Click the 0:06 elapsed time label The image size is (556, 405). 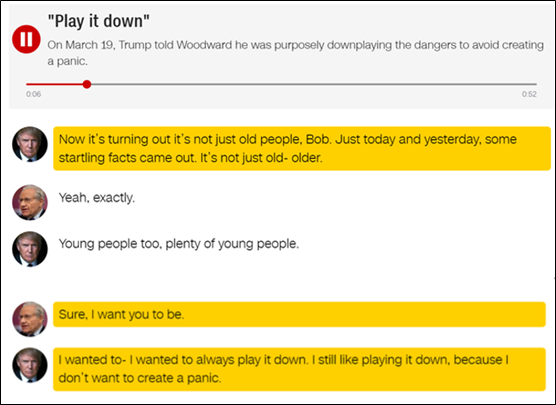33,94
